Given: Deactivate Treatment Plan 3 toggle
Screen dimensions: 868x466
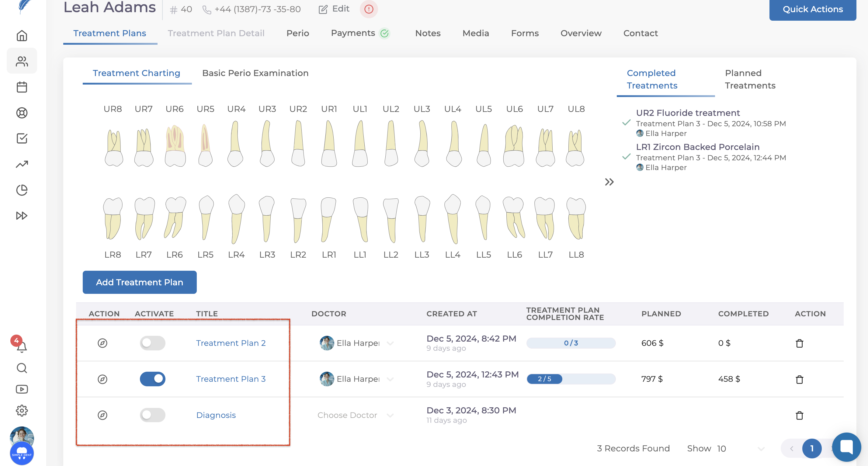Looking at the screenshot, I should [152, 379].
